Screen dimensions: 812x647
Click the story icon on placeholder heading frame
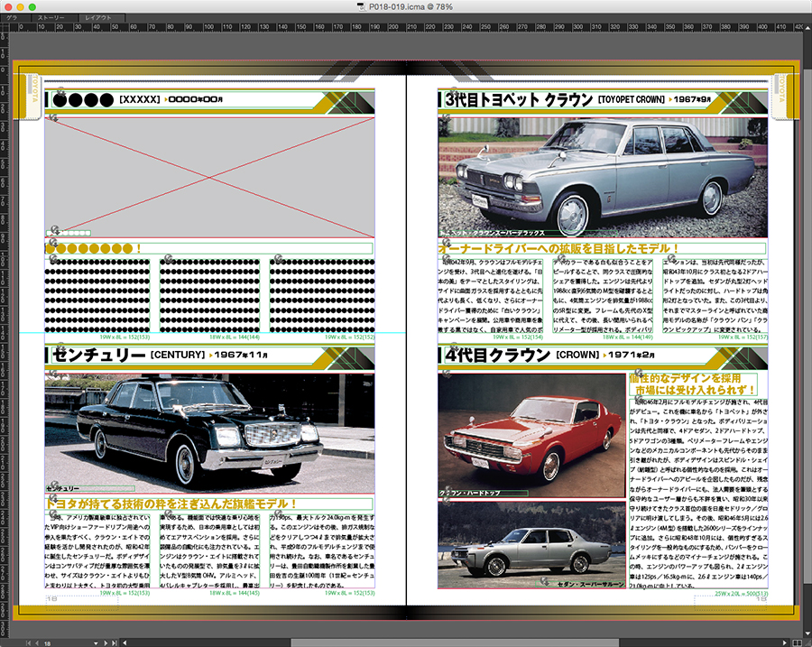60,92
